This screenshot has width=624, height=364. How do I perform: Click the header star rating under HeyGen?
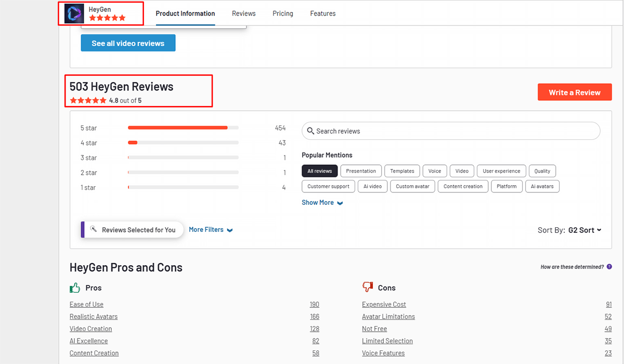(x=107, y=18)
